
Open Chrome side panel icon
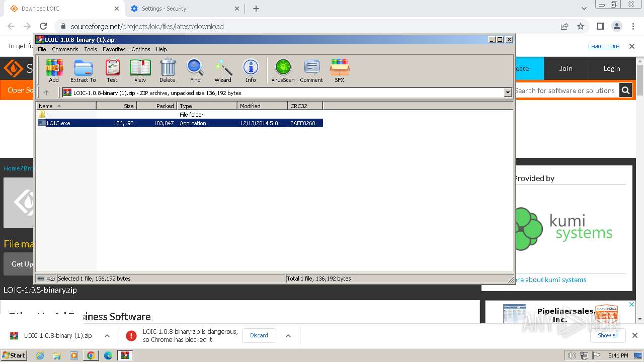pyautogui.click(x=600, y=26)
